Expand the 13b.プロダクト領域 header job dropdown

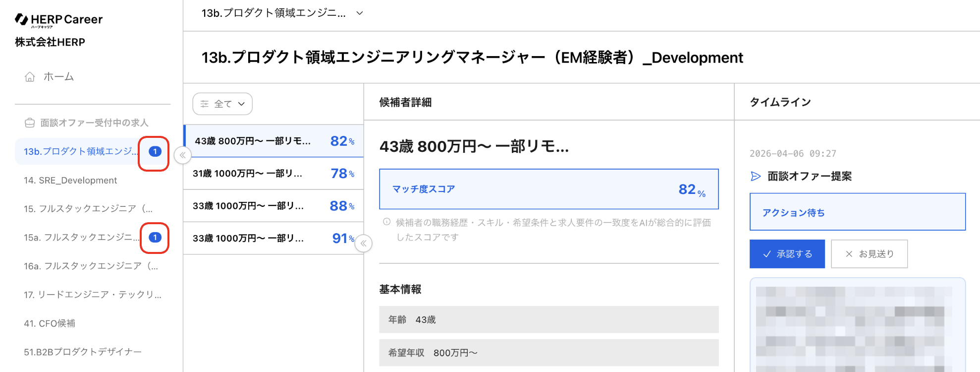pos(360,13)
